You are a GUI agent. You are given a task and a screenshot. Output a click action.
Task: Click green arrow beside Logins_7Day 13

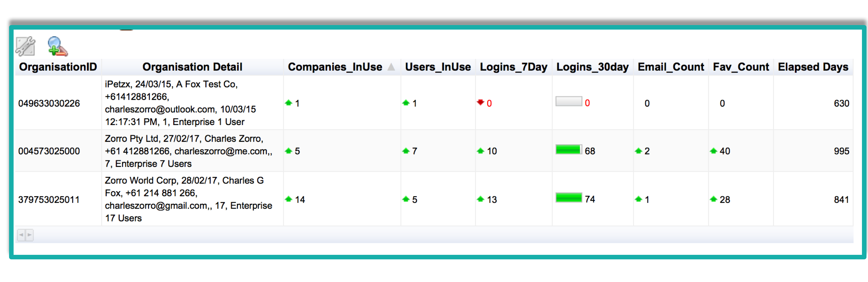click(481, 199)
